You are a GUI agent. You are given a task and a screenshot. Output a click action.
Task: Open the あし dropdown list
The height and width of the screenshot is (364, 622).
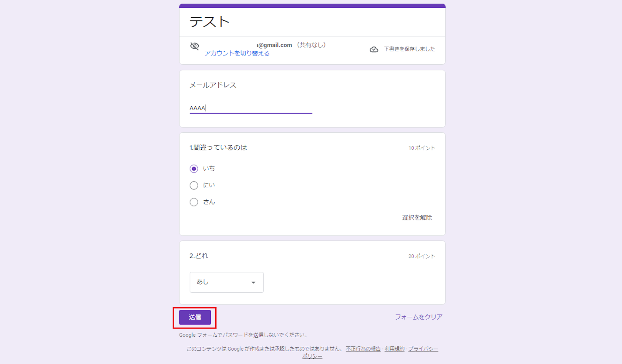pos(226,282)
